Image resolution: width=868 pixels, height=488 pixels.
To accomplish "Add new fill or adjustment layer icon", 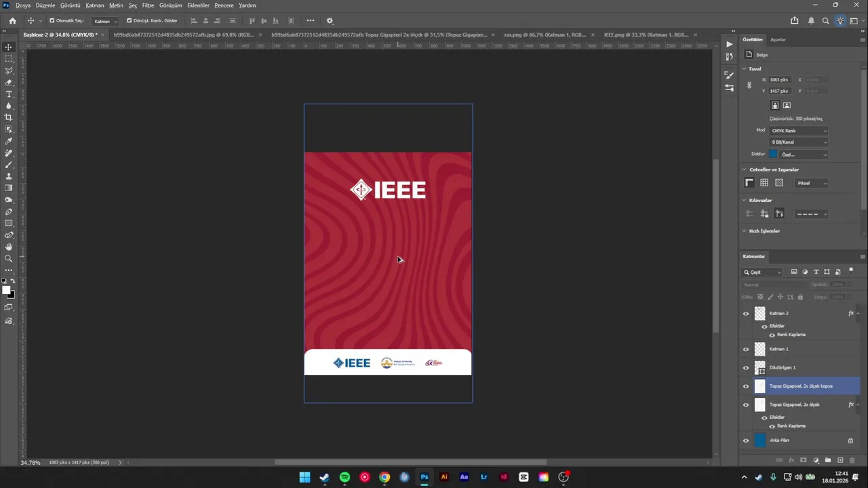I will point(816,460).
